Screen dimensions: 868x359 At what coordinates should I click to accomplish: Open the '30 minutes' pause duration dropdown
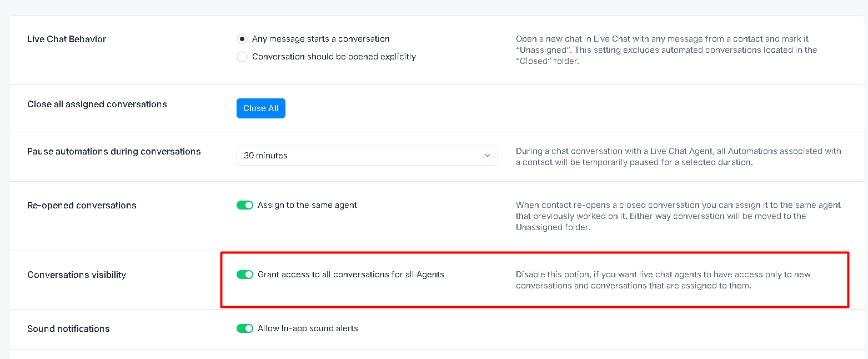[367, 156]
